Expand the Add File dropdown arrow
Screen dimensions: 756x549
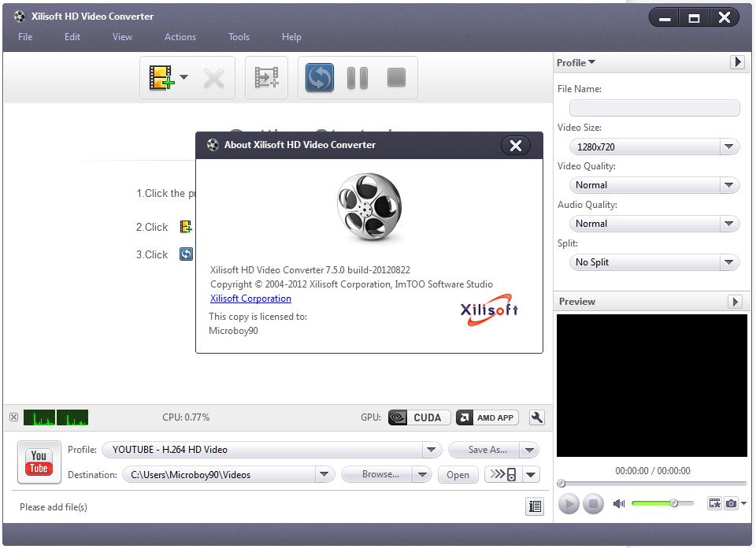click(183, 76)
